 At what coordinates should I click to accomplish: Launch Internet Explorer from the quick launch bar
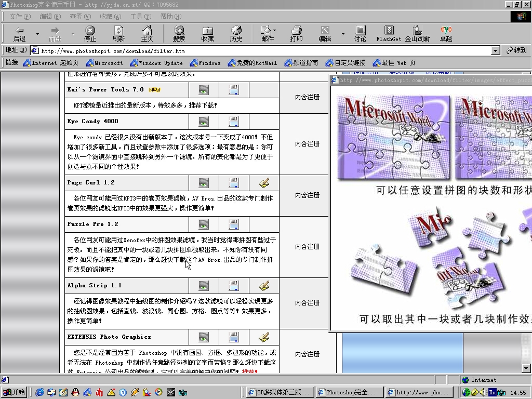(x=39, y=392)
